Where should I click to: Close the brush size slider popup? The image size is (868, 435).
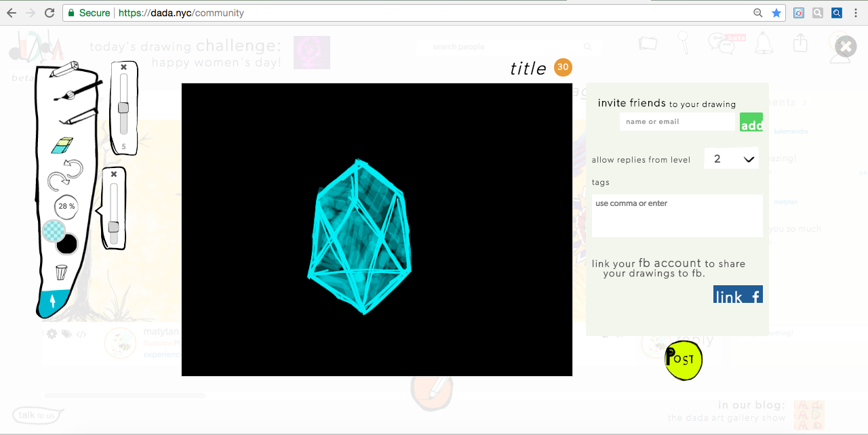click(x=123, y=67)
